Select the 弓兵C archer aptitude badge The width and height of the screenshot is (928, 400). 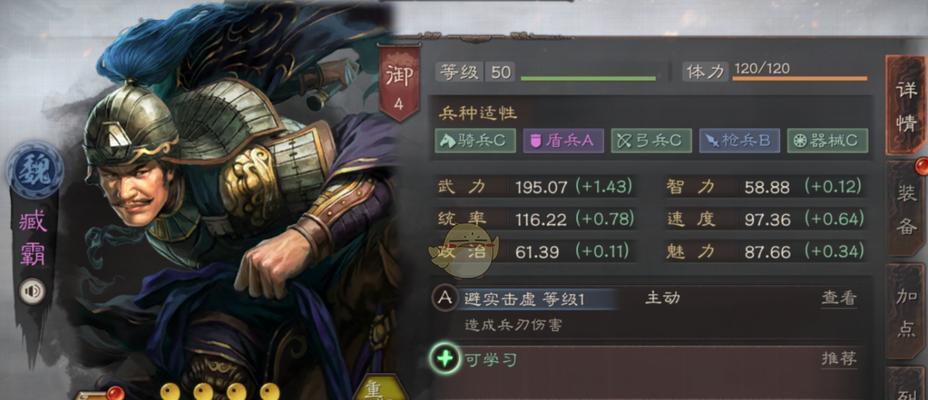651,141
